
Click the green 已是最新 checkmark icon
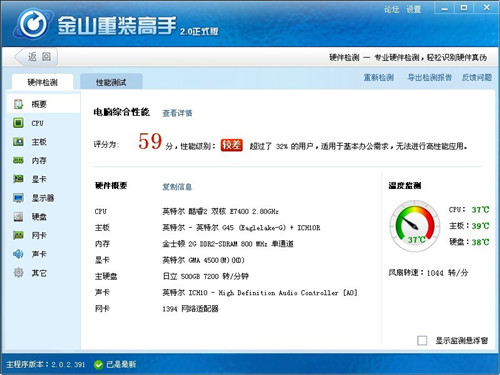[x=98, y=365]
